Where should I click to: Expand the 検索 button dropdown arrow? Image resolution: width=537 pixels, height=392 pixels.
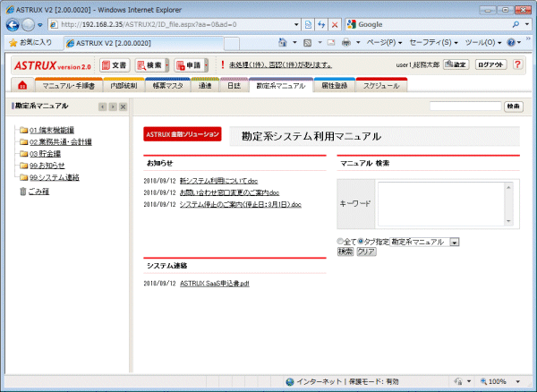[167, 65]
